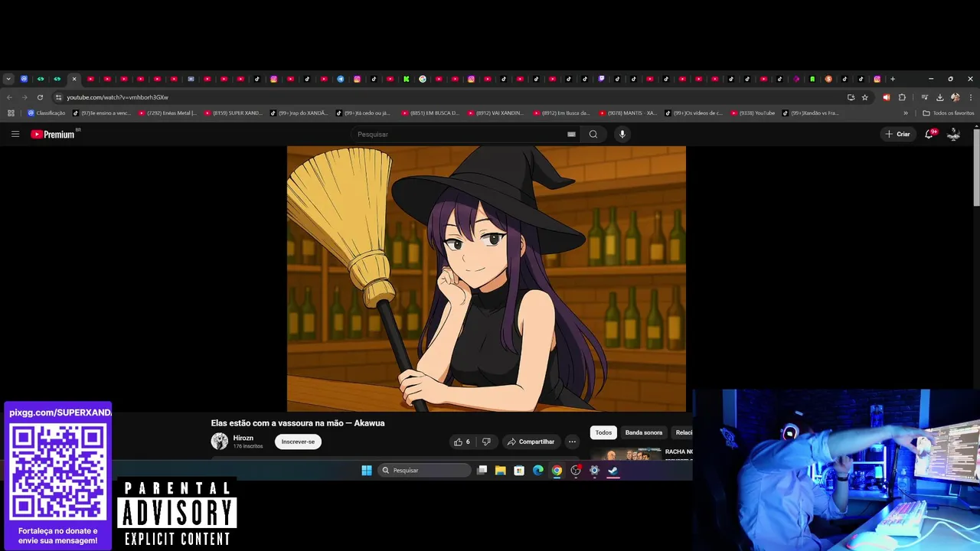Open the MANTIS - XA bookmark
The image size is (980, 551).
point(627,113)
